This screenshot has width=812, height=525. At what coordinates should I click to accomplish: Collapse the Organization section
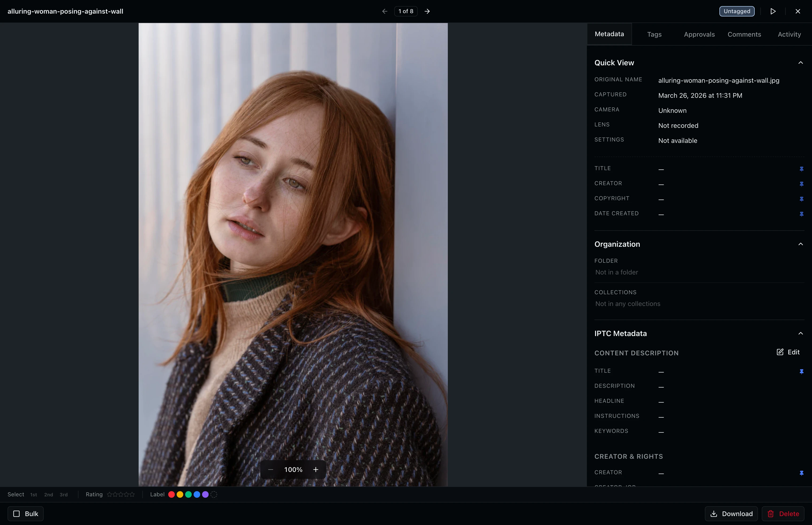point(800,244)
